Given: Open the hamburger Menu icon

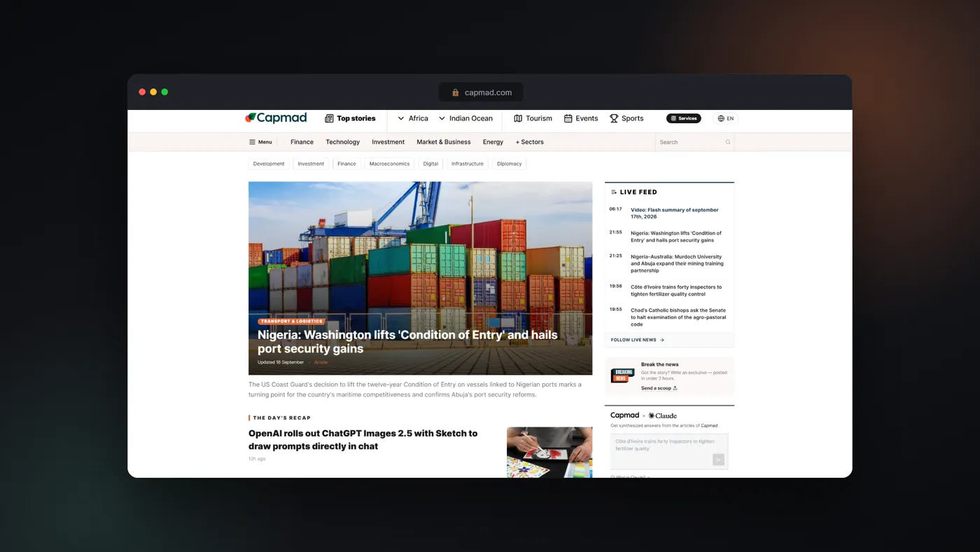Looking at the screenshot, I should pyautogui.click(x=252, y=142).
